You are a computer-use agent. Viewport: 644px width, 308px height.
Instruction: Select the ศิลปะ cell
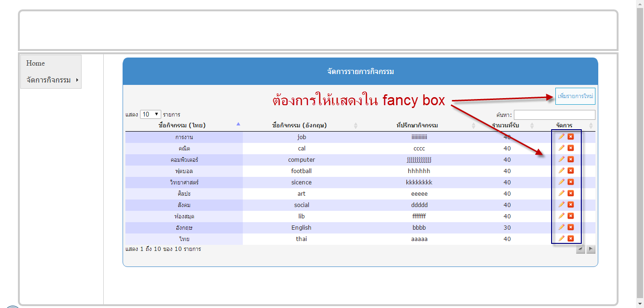pos(184,194)
